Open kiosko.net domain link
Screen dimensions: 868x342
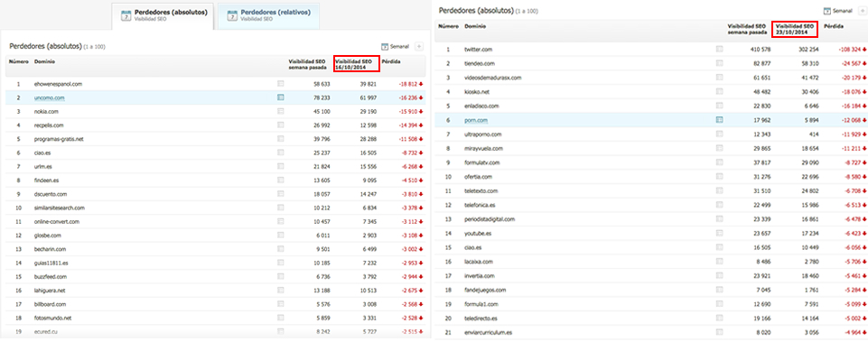tap(477, 92)
